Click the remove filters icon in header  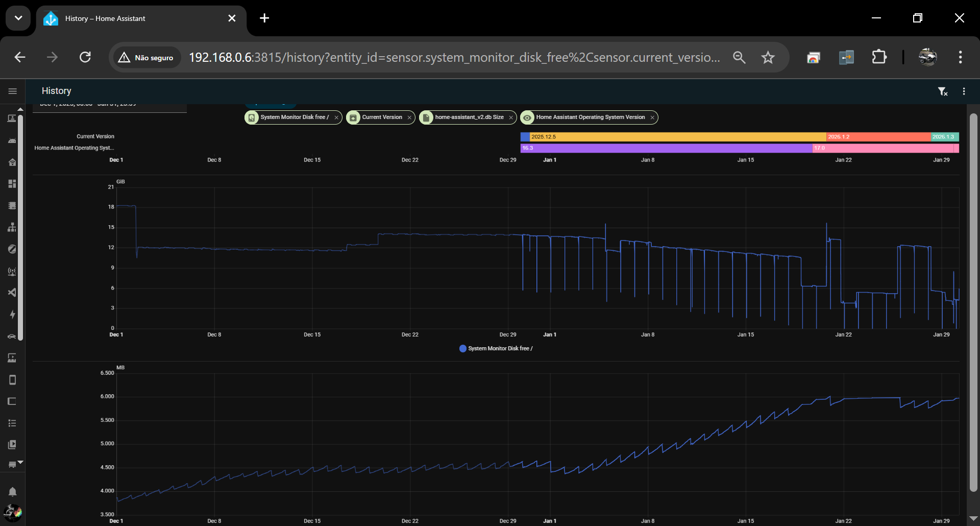click(x=942, y=91)
